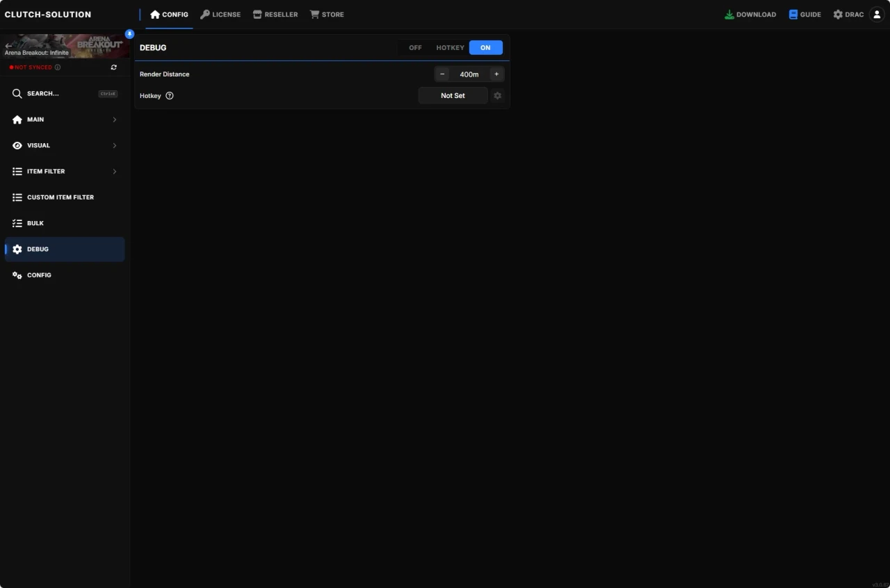Switch to the LICENSE tab

click(220, 14)
